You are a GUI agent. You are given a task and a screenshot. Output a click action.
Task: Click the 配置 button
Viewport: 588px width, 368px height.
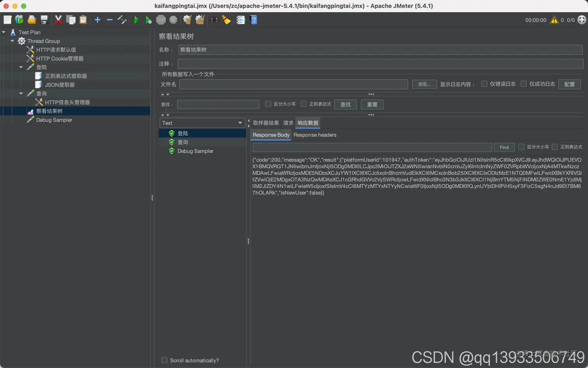[x=570, y=84]
